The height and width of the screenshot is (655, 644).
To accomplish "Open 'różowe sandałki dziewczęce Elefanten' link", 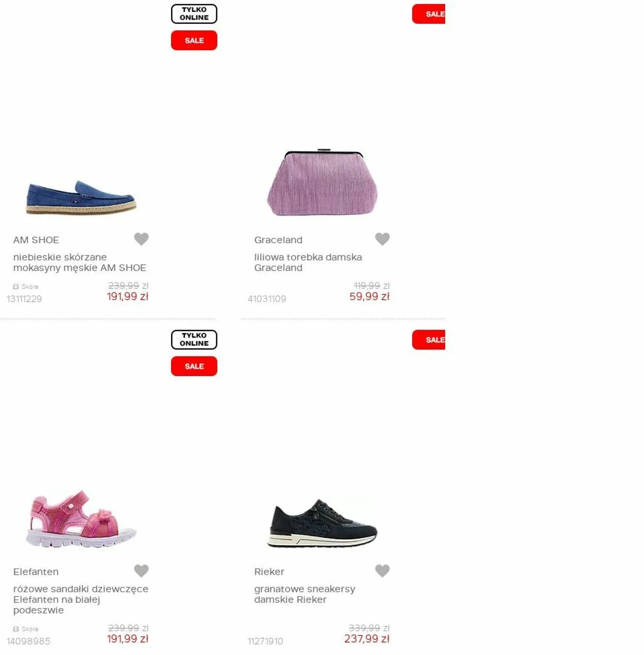I will point(81,599).
